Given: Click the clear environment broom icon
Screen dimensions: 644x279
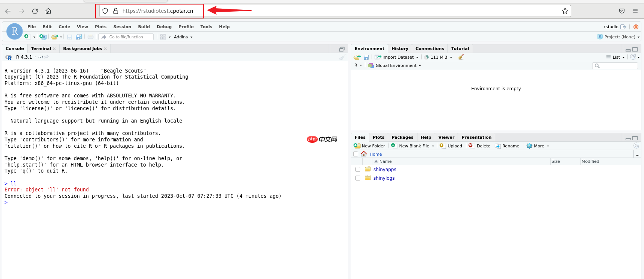Looking at the screenshot, I should [461, 57].
